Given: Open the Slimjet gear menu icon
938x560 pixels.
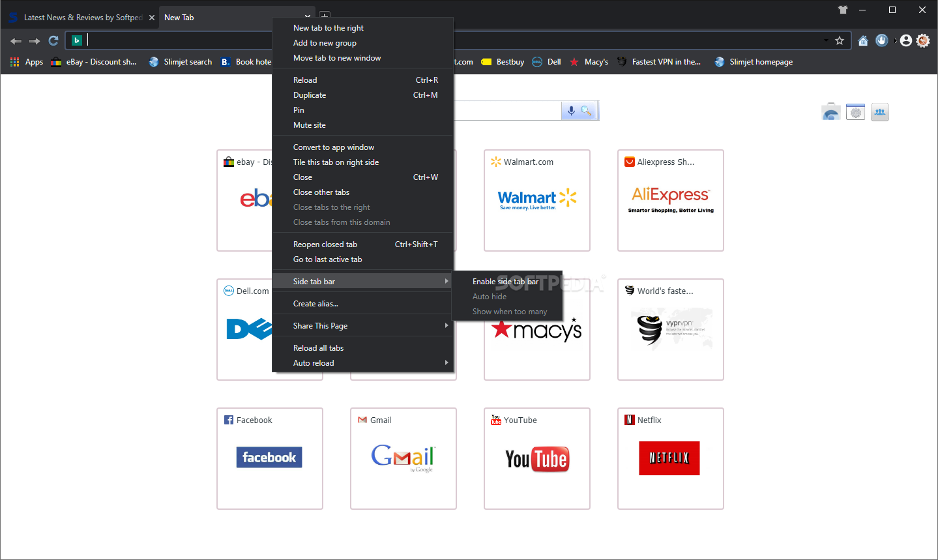Looking at the screenshot, I should (x=923, y=40).
